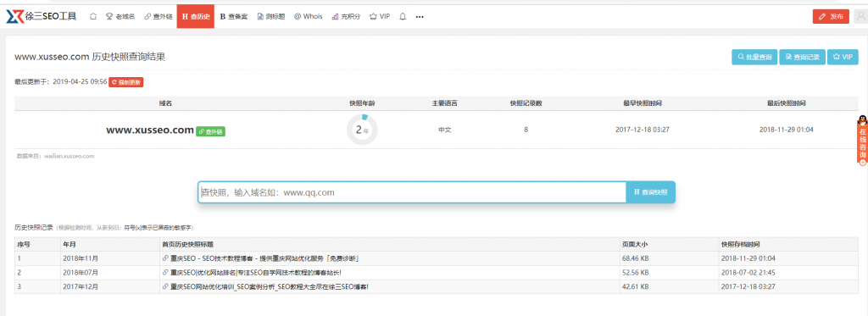Expand the more options ellipsis menu

pyautogui.click(x=420, y=17)
